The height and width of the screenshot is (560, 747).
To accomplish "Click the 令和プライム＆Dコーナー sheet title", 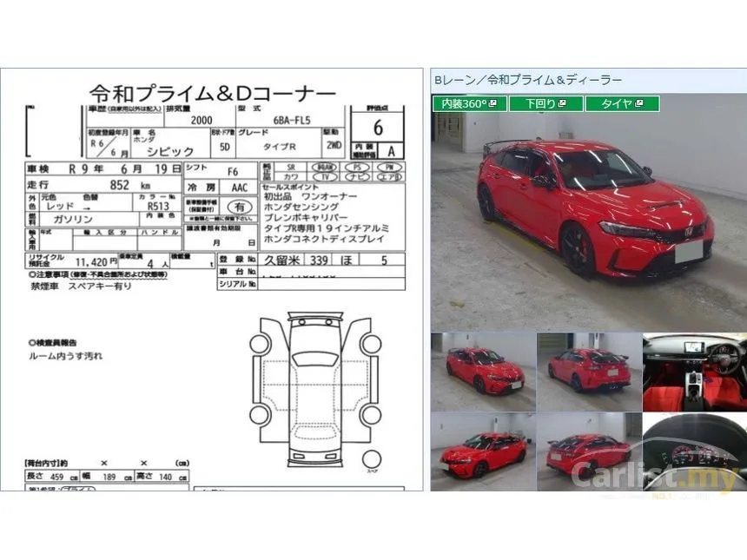I will click(213, 94).
